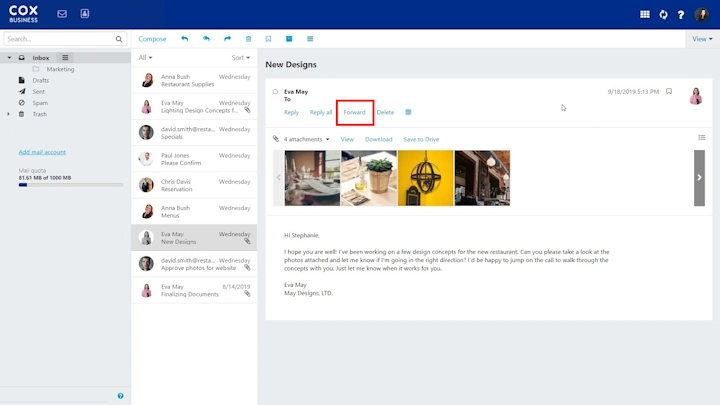
Task: Open the Address Book icon in header
Action: click(85, 14)
